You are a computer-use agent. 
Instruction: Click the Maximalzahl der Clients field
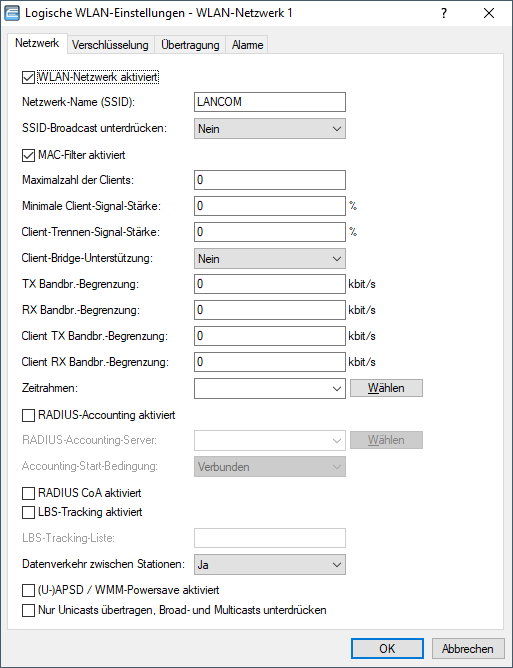270,180
